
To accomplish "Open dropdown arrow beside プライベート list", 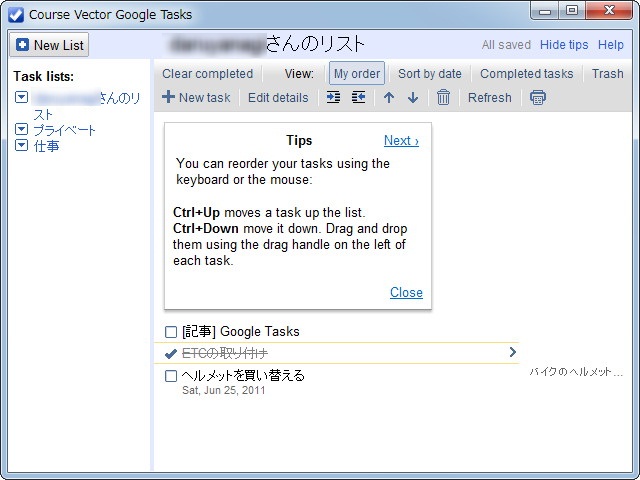I will (21, 129).
